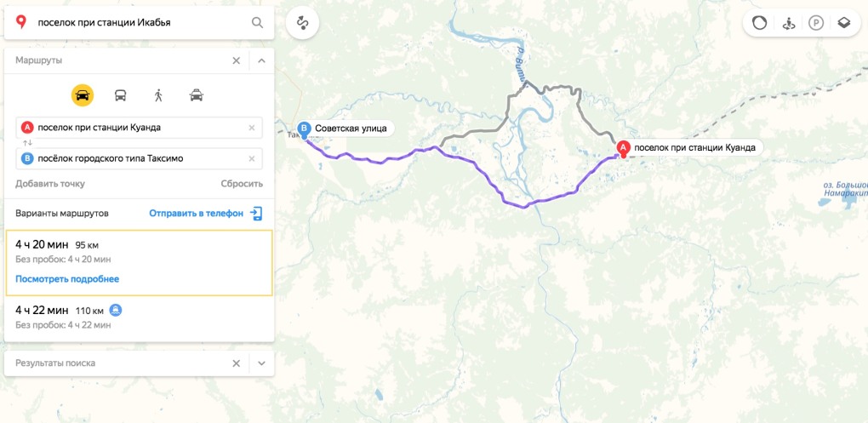This screenshot has width=868, height=423.
Task: Toggle the traffic layer circle icon
Action: [x=759, y=23]
